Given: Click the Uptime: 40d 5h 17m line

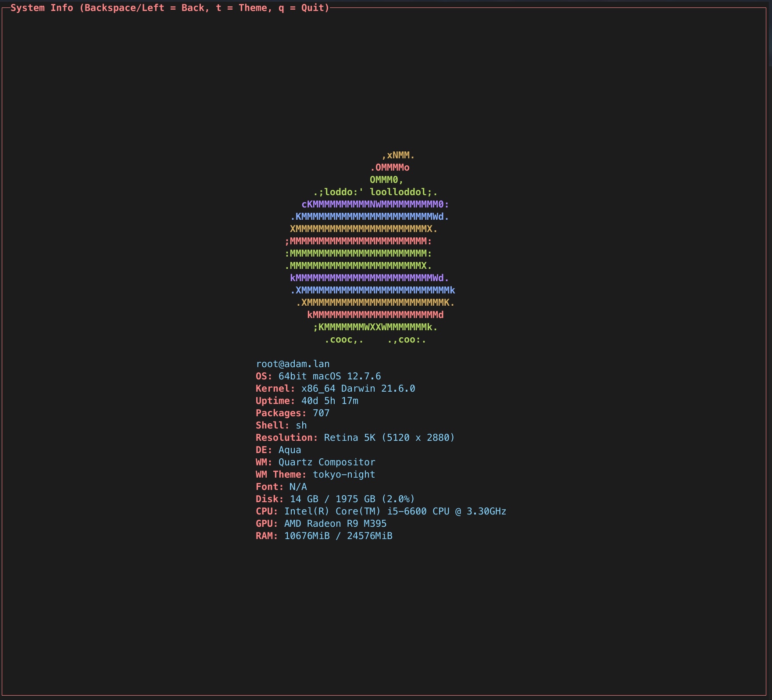Looking at the screenshot, I should coord(307,401).
